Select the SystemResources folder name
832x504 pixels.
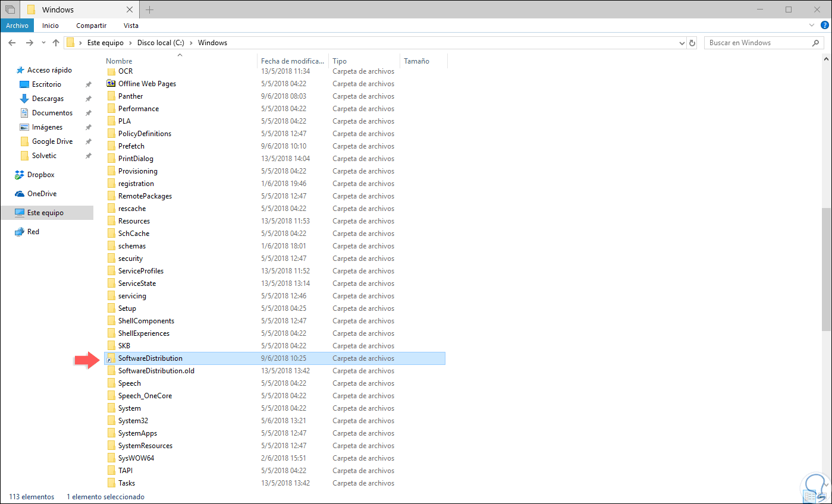coord(146,446)
